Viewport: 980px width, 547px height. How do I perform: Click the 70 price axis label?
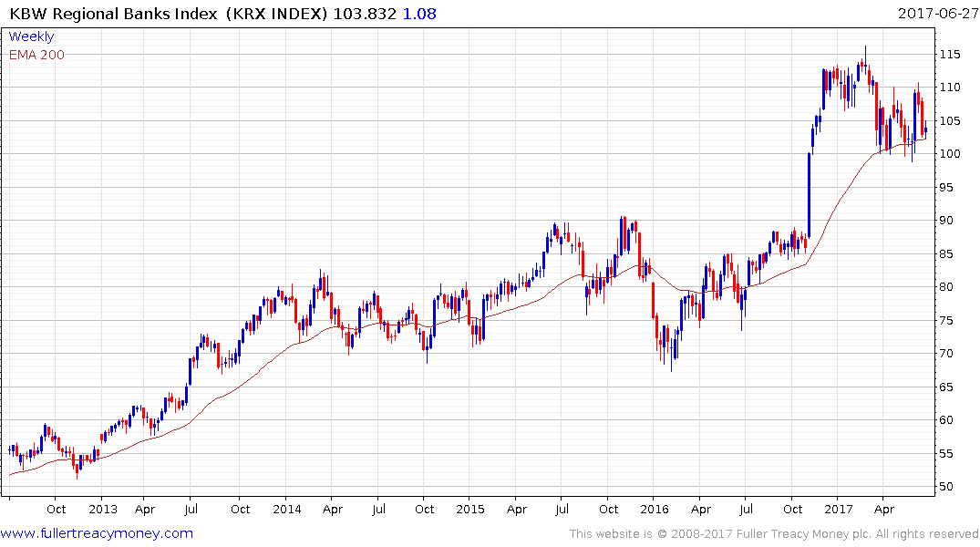coord(946,354)
